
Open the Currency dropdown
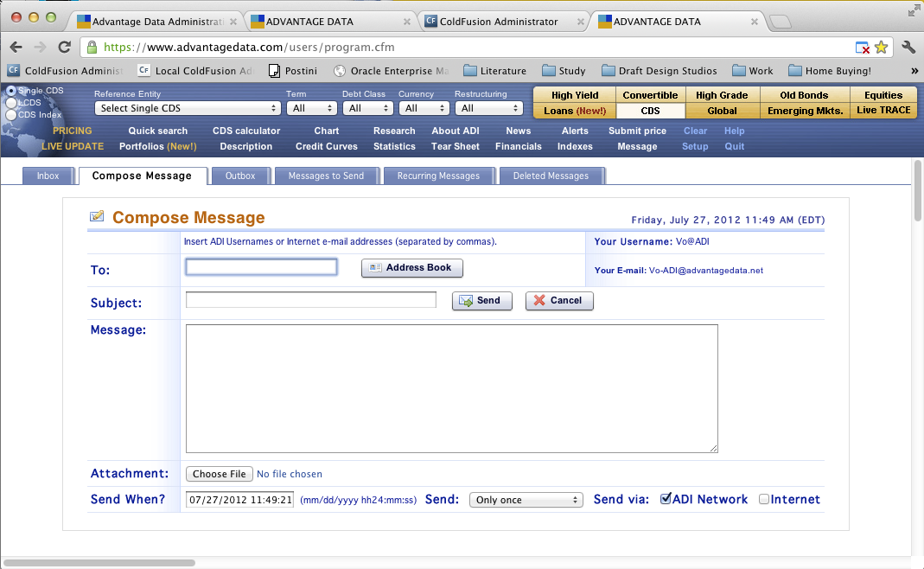(x=424, y=108)
